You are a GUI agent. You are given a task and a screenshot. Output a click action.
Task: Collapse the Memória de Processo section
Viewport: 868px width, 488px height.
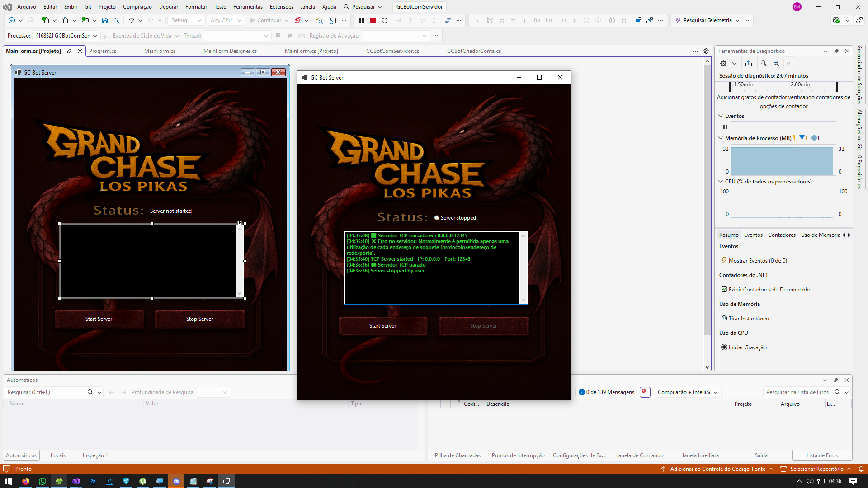pos(721,138)
